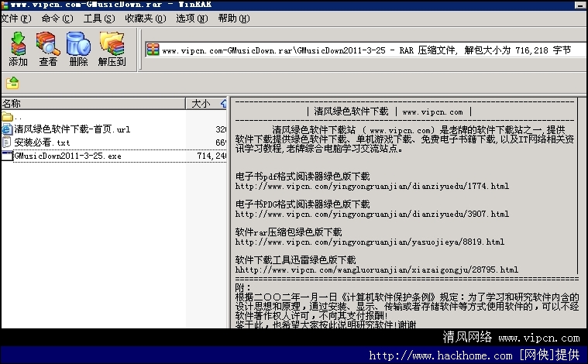Click 电子书pdf格式阅读器绿色版下载 heading
The image size is (588, 364).
click(x=303, y=176)
